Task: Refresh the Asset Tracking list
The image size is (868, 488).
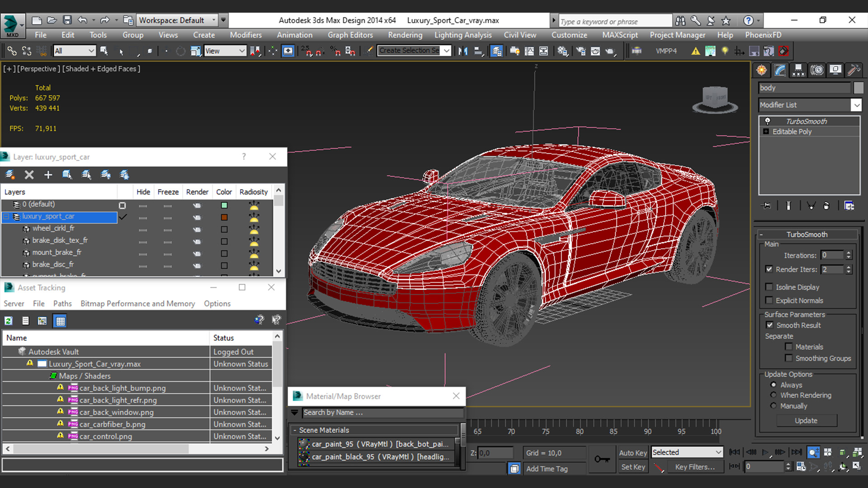Action: (9, 321)
